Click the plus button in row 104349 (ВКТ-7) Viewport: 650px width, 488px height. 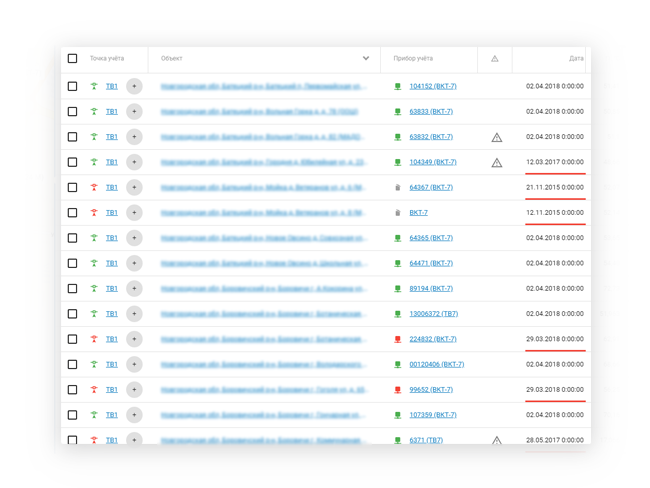pyautogui.click(x=134, y=162)
